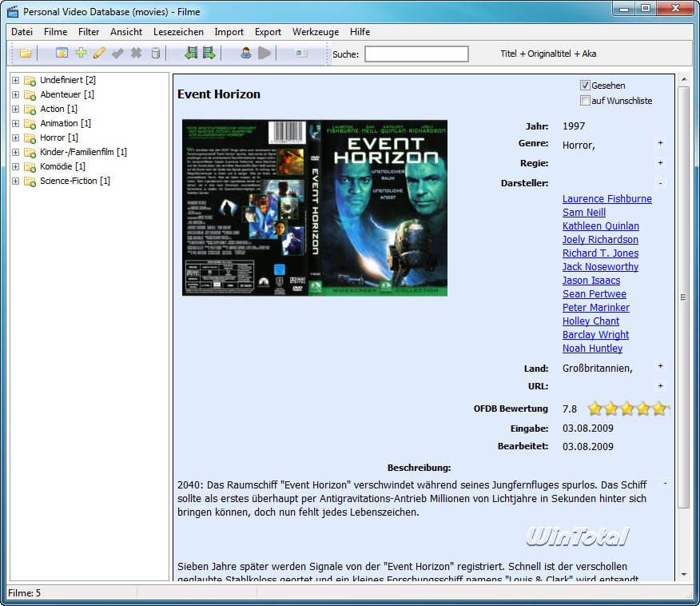Expand the Horror tree node
700x606 pixels.
[16, 138]
